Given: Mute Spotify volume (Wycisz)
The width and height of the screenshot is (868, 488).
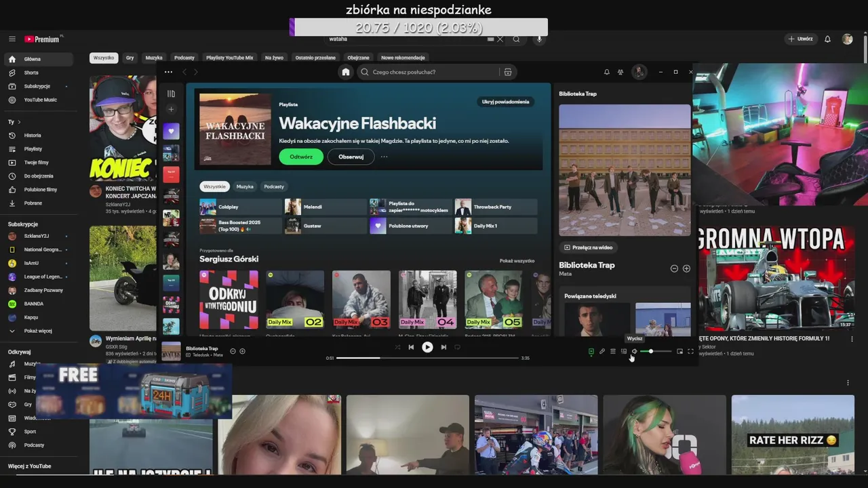Looking at the screenshot, I should [x=634, y=351].
